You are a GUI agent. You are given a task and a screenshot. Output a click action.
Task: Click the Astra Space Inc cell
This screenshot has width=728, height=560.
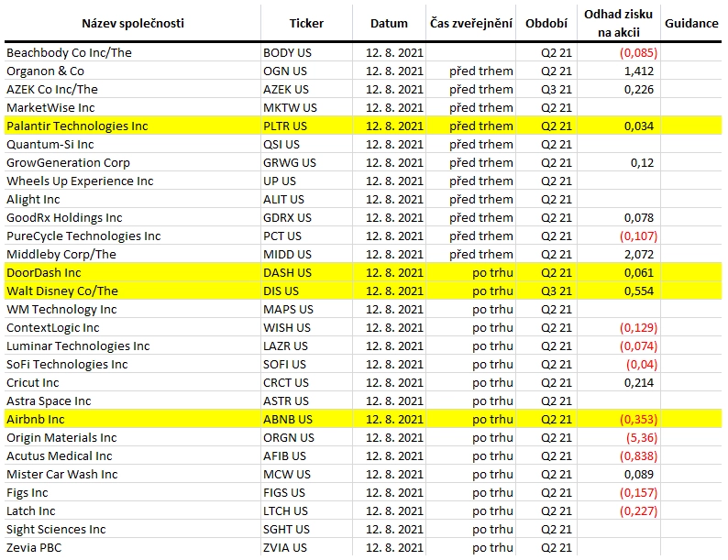[x=132, y=401]
